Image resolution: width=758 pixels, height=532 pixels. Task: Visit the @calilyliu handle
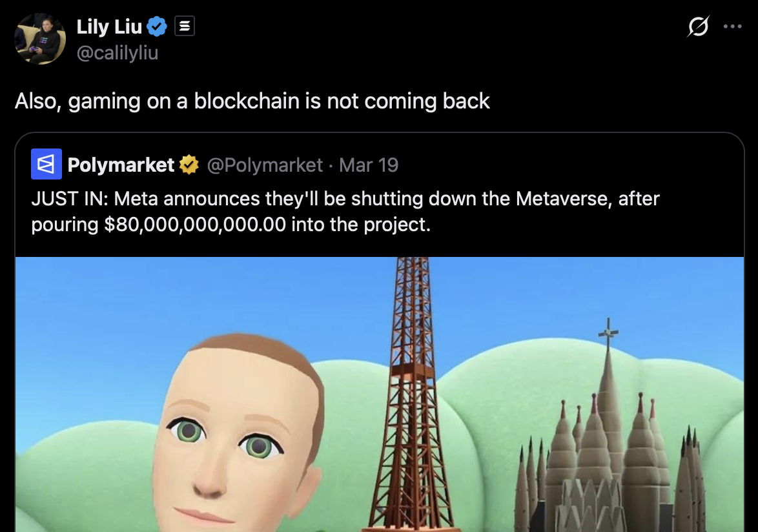pyautogui.click(x=118, y=53)
